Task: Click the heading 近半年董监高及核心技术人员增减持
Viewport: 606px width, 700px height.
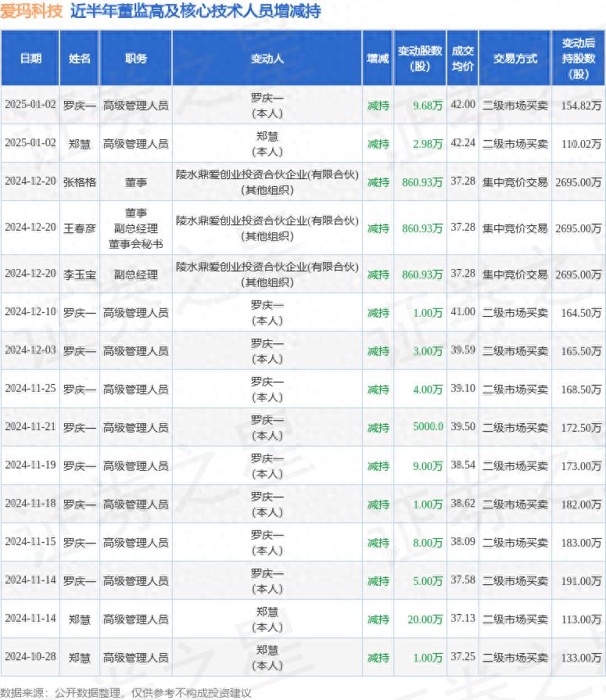Action: tap(195, 11)
